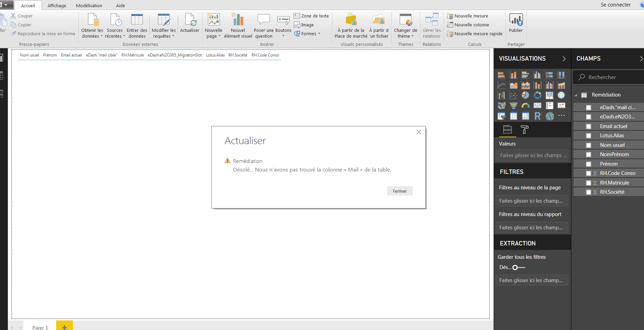This screenshot has width=644, height=330.
Task: Choose the line chart visualization
Action: click(501, 85)
